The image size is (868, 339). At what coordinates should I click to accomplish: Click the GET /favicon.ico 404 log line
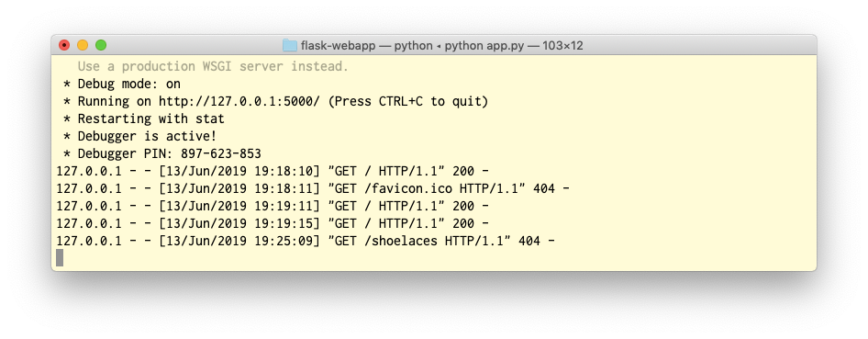313,188
